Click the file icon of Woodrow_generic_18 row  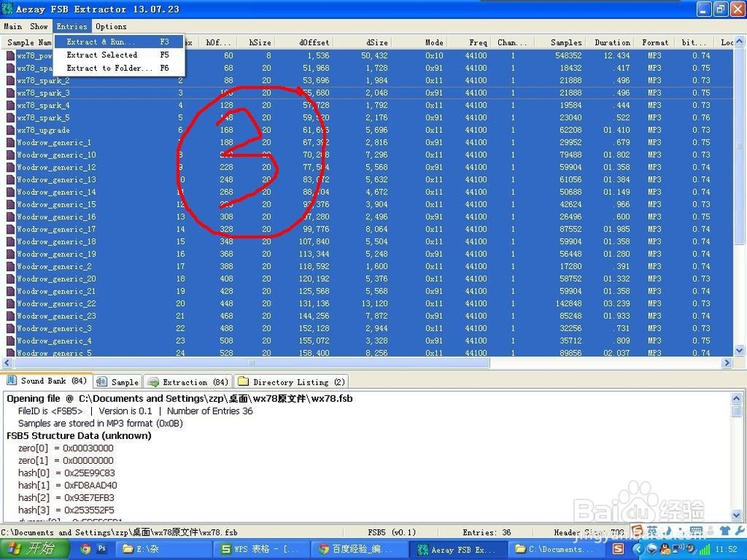tap(10, 241)
